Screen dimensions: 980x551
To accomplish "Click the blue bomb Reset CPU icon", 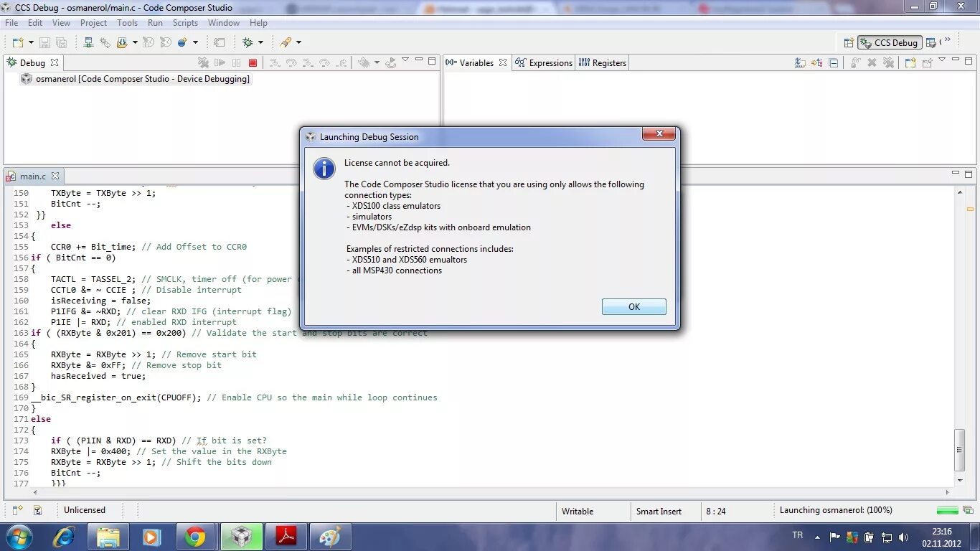I will pyautogui.click(x=182, y=42).
